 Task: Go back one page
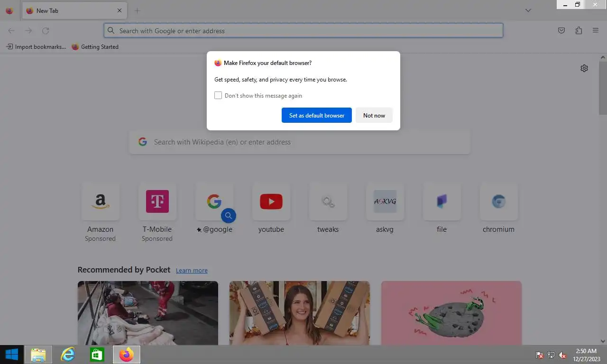pos(11,30)
